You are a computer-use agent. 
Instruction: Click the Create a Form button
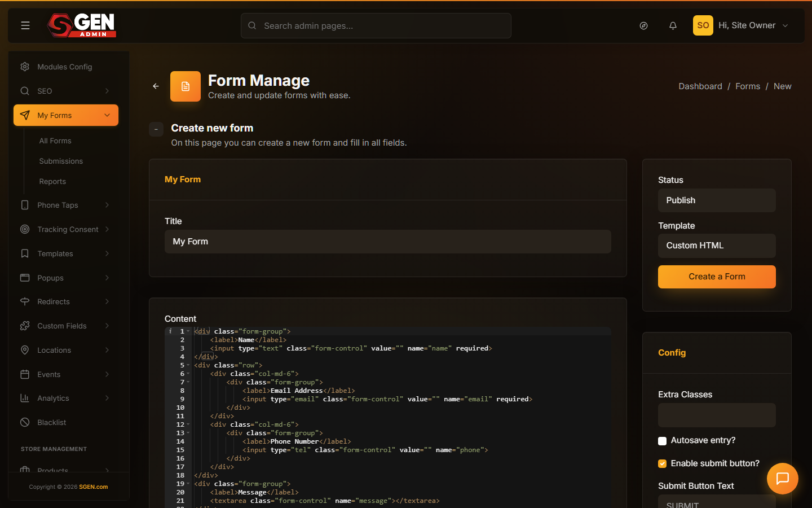tap(717, 277)
